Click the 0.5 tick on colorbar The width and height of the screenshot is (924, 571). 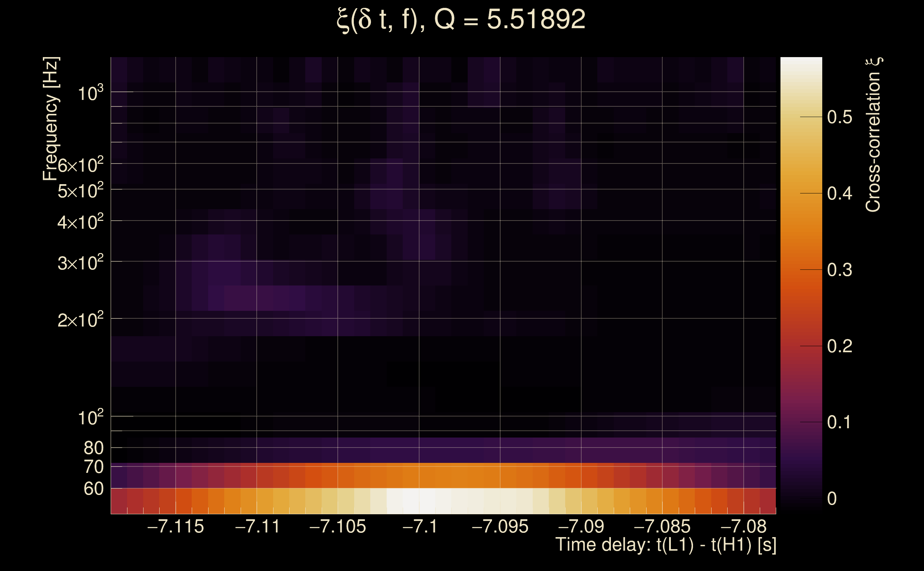pyautogui.click(x=839, y=117)
